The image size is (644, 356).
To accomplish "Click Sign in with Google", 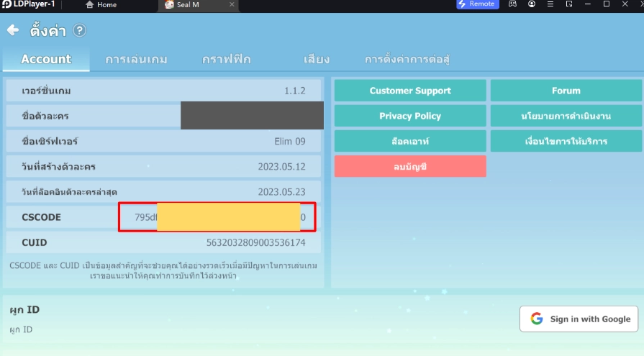I will tap(580, 319).
